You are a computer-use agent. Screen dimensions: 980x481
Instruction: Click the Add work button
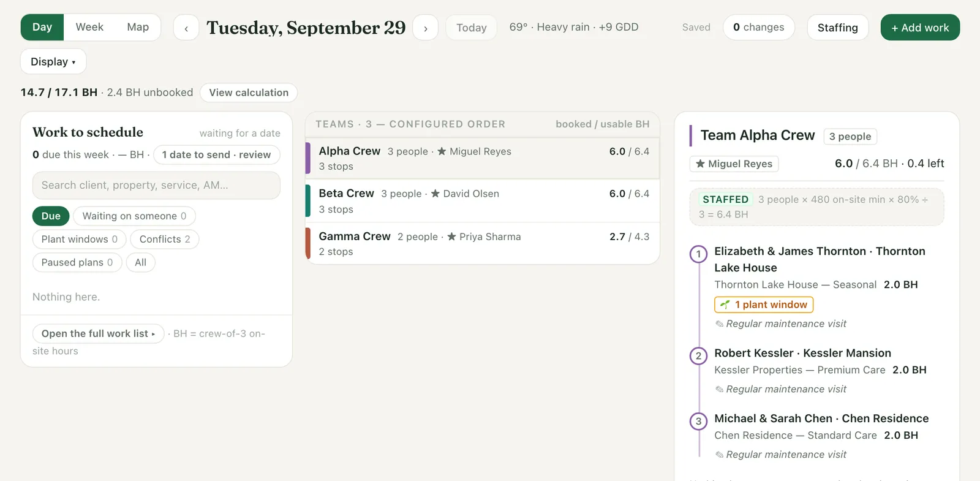coord(920,28)
